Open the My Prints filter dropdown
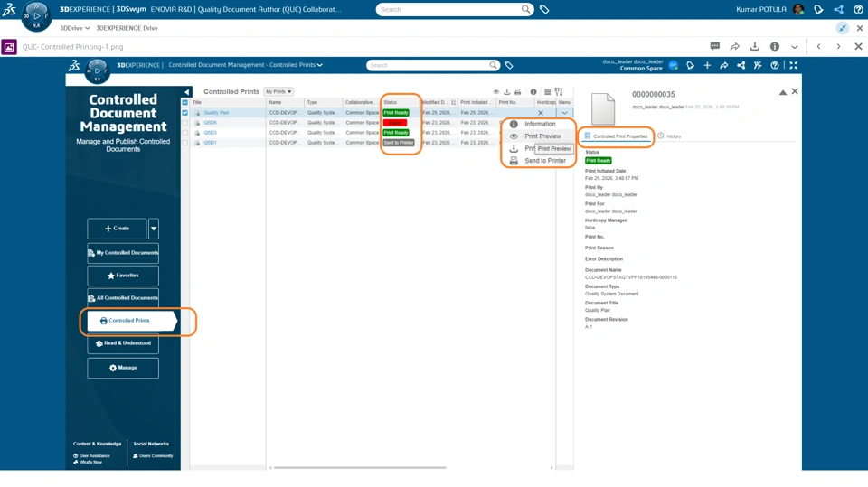 [278, 92]
